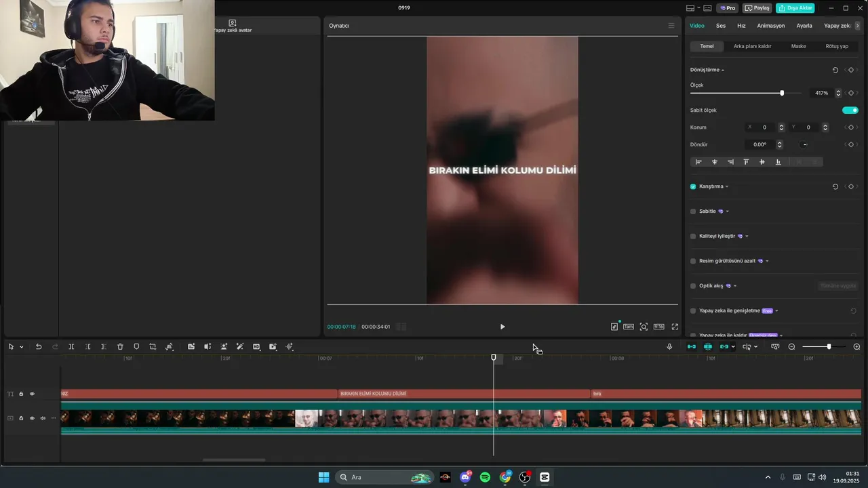Open the Ayarla tab
The width and height of the screenshot is (868, 488).
click(x=804, y=26)
